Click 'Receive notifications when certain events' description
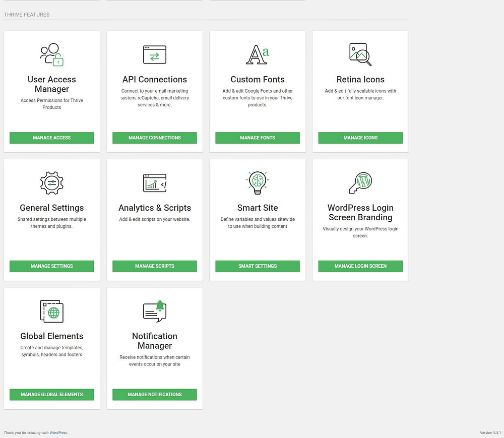 click(x=155, y=361)
